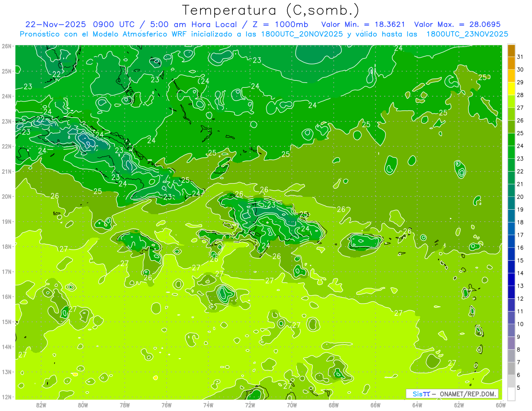Click the colorbar scale label 28
The height and width of the screenshot is (411, 532).
click(520, 95)
